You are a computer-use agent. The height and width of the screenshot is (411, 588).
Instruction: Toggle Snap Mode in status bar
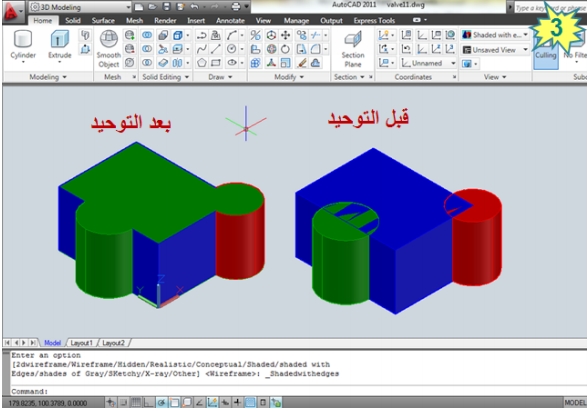click(x=123, y=403)
